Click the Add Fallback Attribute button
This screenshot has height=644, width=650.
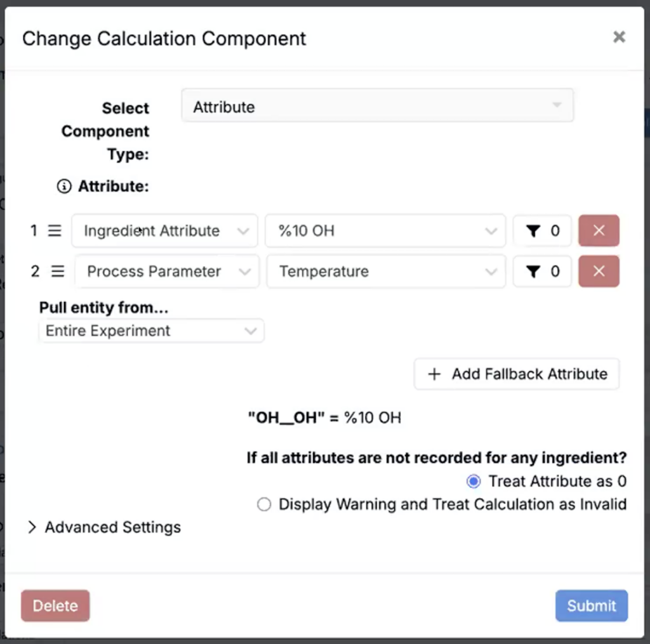pos(517,374)
